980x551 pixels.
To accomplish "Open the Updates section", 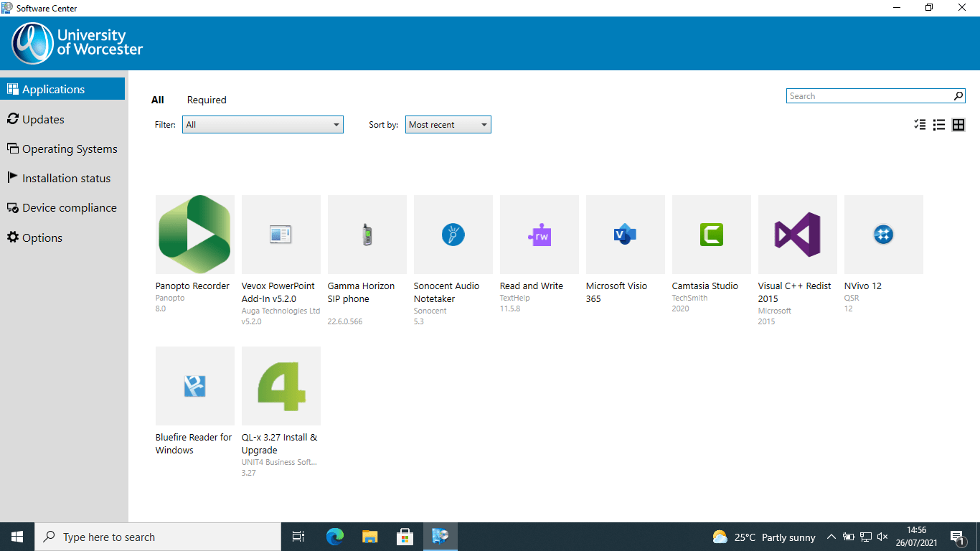I will [62, 119].
